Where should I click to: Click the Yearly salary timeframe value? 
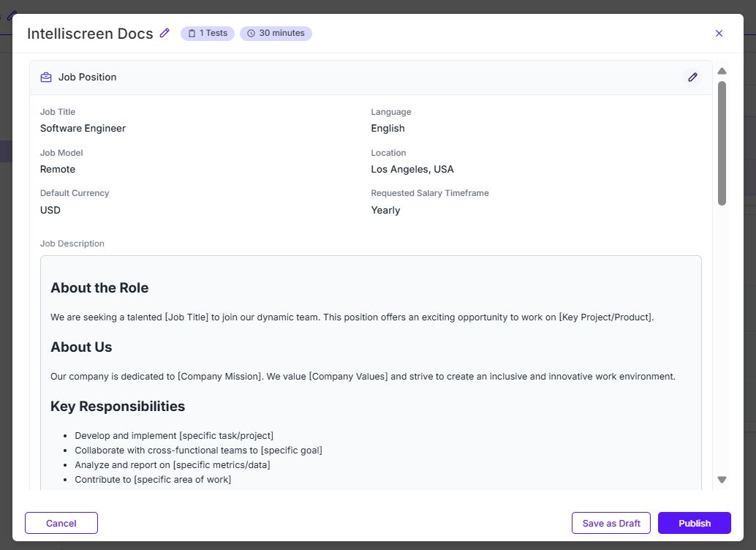[x=385, y=211]
